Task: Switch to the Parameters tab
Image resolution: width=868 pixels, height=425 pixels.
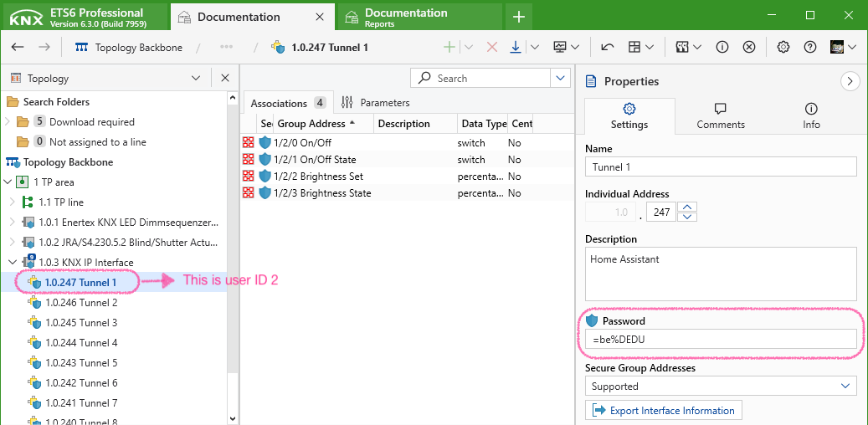Action: pyautogui.click(x=376, y=103)
